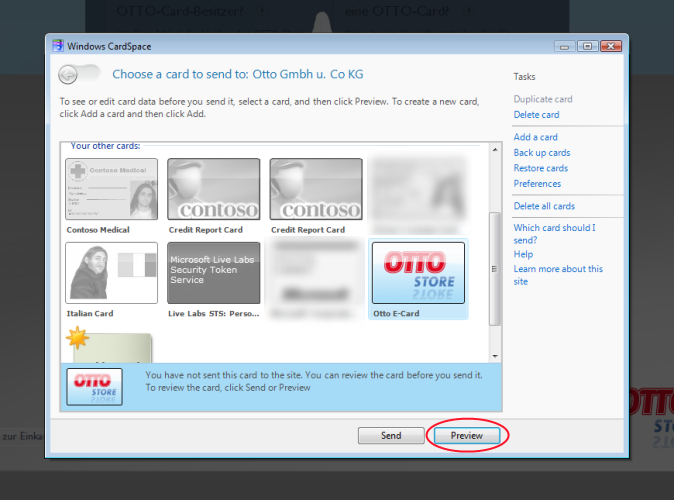The width and height of the screenshot is (674, 500).
Task: Click the card list scroll up arrow
Action: (495, 150)
